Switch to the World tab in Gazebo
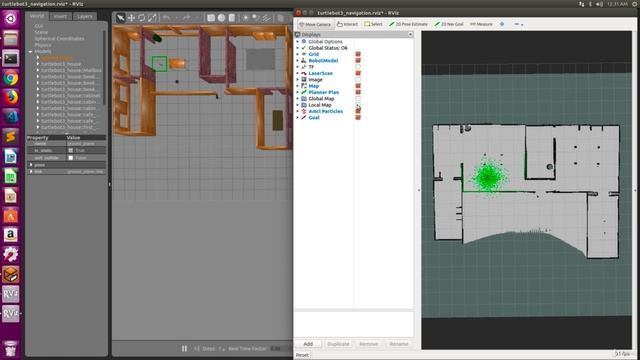 click(37, 16)
